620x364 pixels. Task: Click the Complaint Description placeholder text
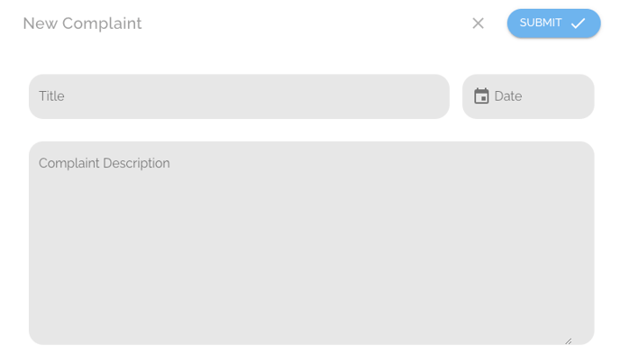(x=105, y=163)
